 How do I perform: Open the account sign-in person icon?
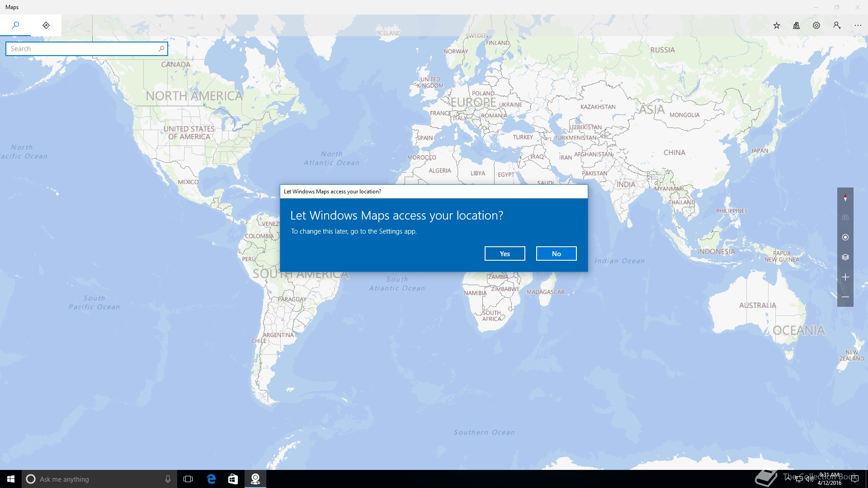[837, 25]
